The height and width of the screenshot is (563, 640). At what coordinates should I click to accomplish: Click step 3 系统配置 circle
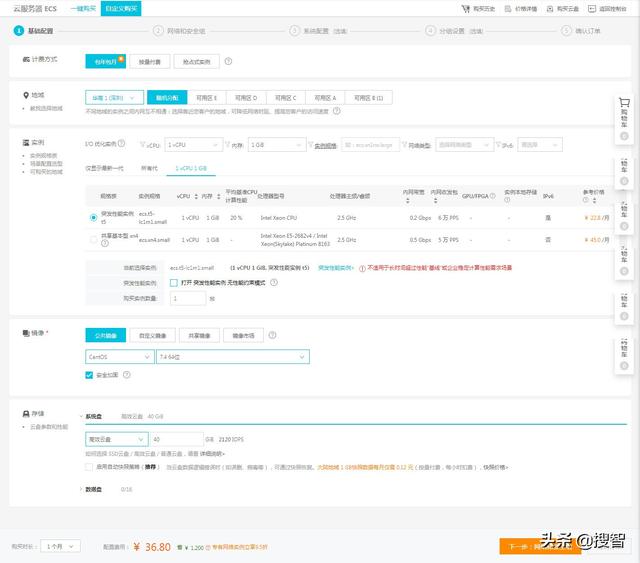point(294,31)
